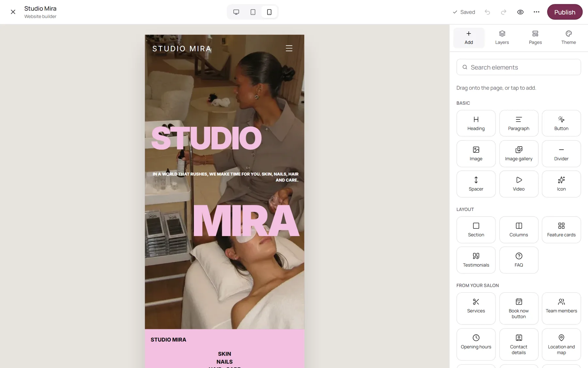Add a Button element

(561, 123)
